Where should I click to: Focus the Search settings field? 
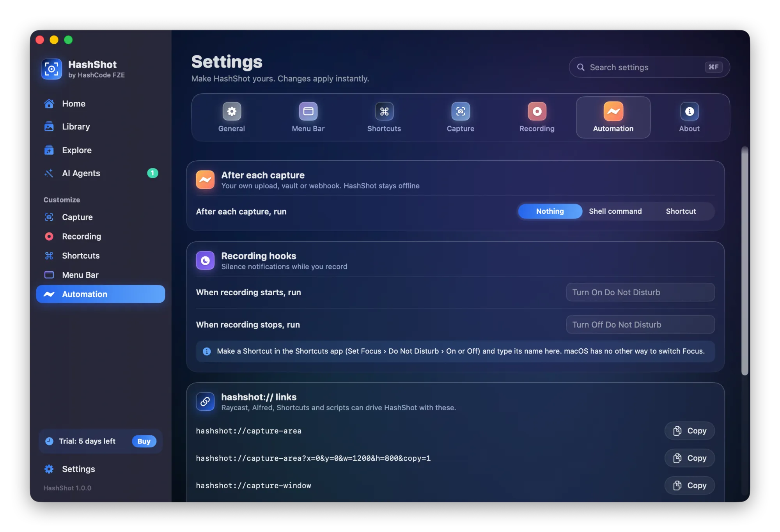(649, 67)
